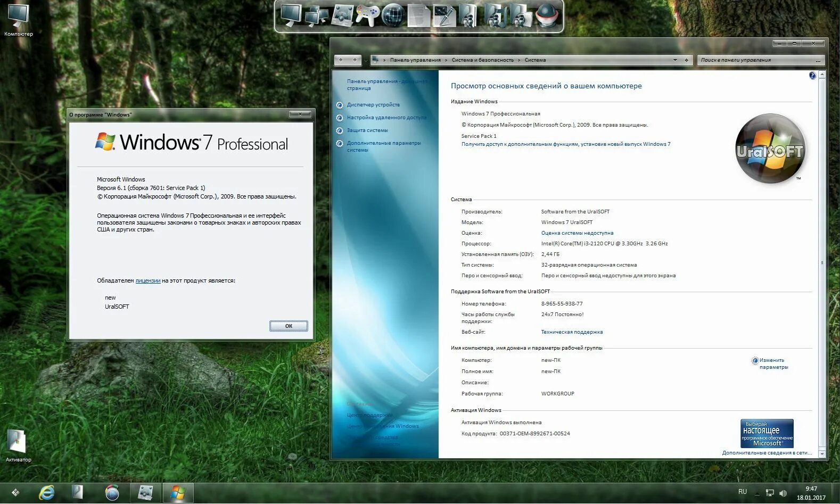The width and height of the screenshot is (840, 504).
Task: Open the globe internet icon in the dock
Action: 393,15
